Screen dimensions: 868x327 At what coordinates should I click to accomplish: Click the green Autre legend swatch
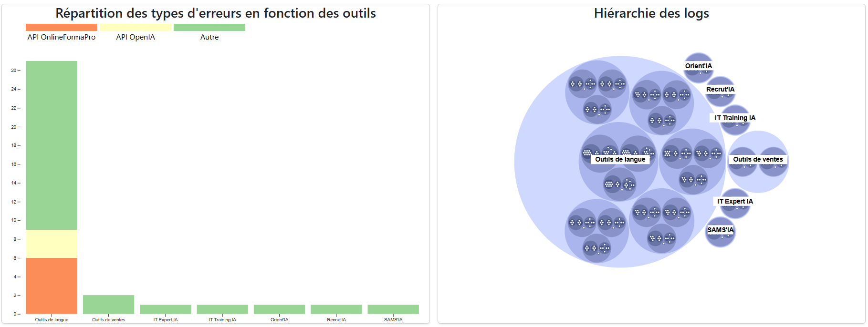(209, 28)
